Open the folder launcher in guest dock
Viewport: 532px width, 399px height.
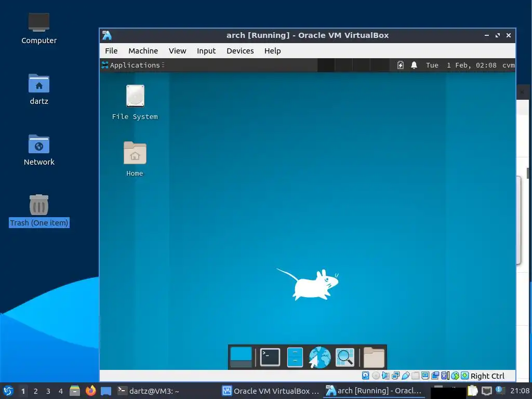pyautogui.click(x=374, y=357)
